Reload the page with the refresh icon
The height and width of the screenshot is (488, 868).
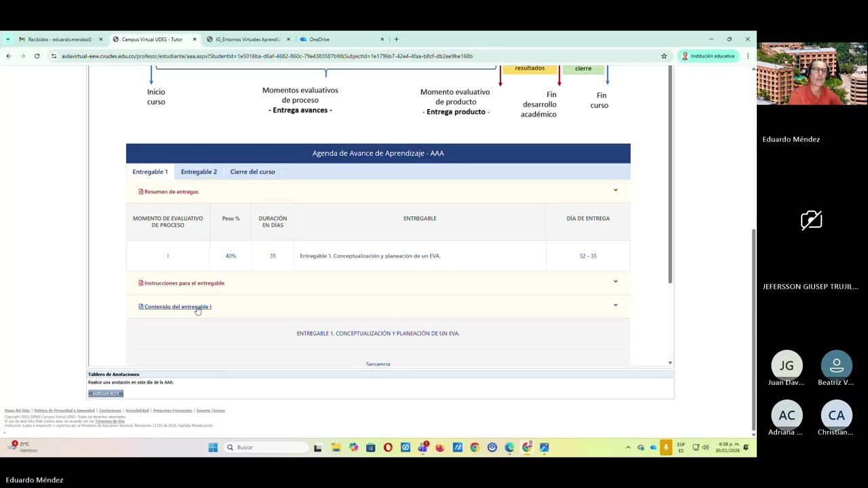(x=37, y=56)
